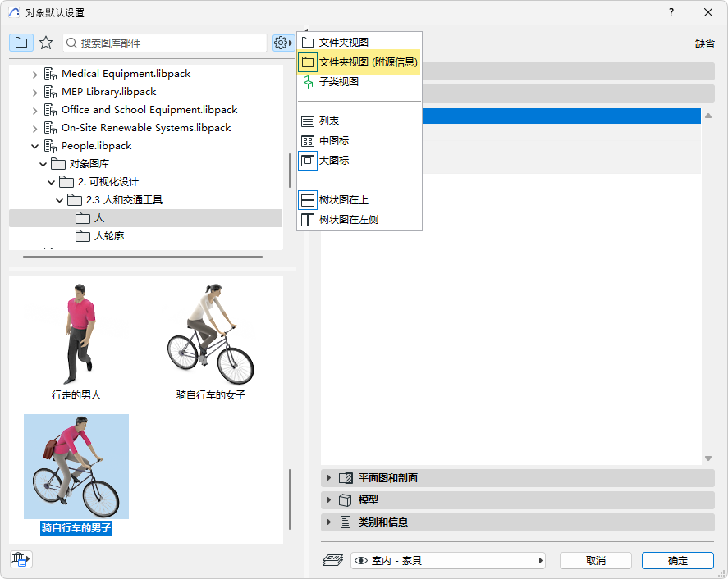Select People.libpack library icon

50,146
